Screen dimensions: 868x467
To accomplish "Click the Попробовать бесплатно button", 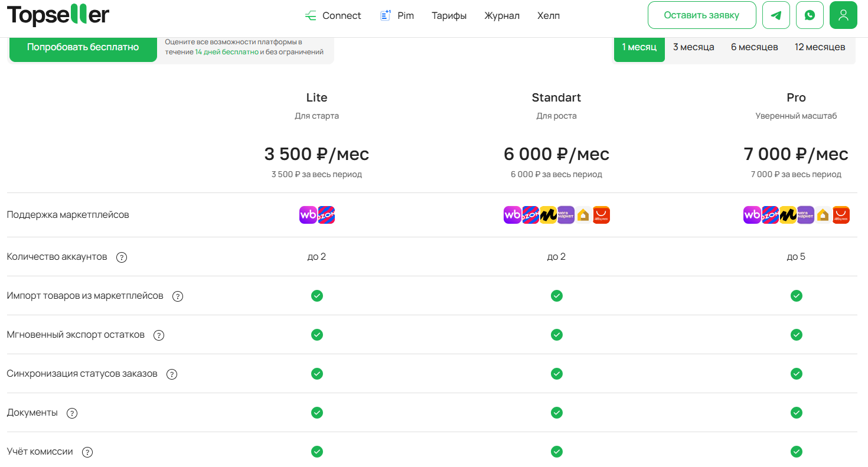I will coord(83,47).
